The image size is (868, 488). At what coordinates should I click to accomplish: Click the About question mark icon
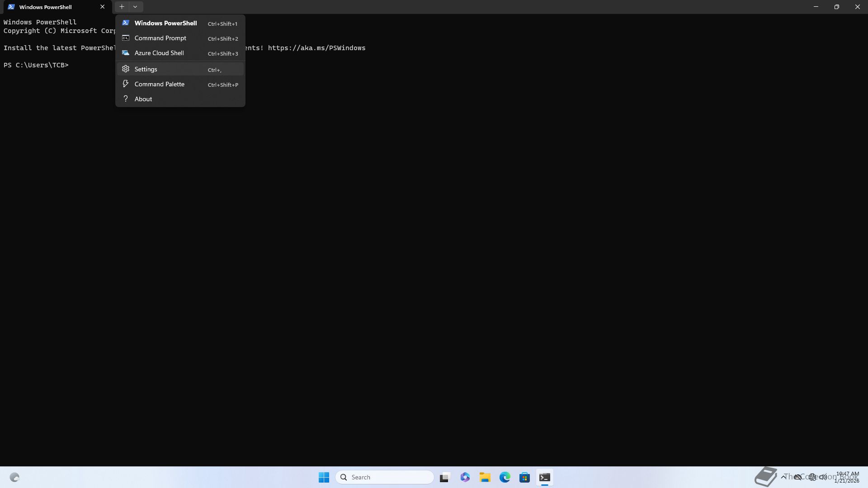(x=126, y=99)
